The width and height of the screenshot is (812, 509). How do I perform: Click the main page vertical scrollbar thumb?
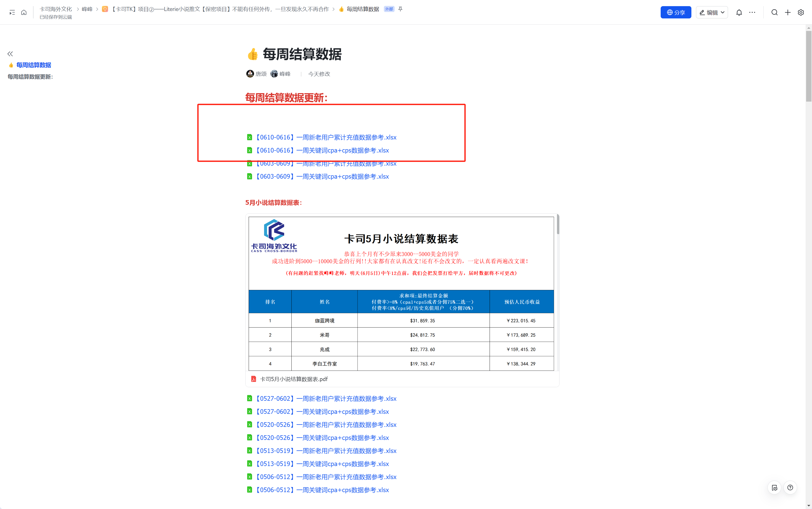point(809,66)
